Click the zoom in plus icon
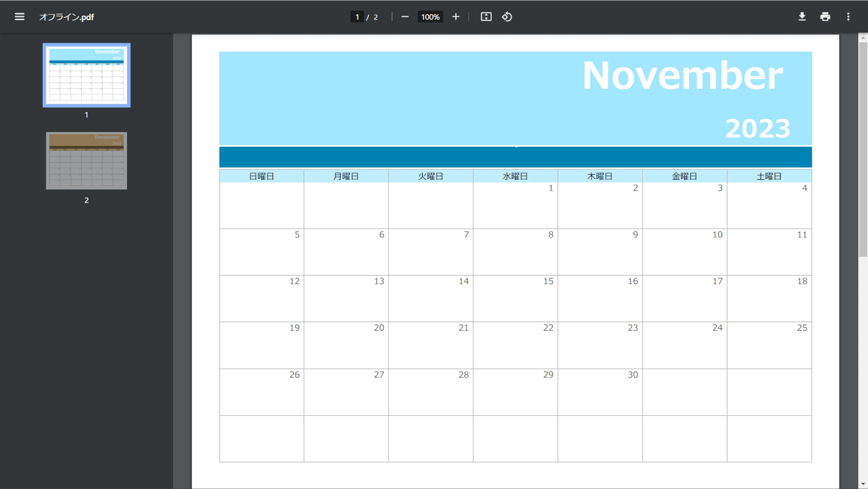Viewport: 868px width, 489px height. [x=456, y=17]
